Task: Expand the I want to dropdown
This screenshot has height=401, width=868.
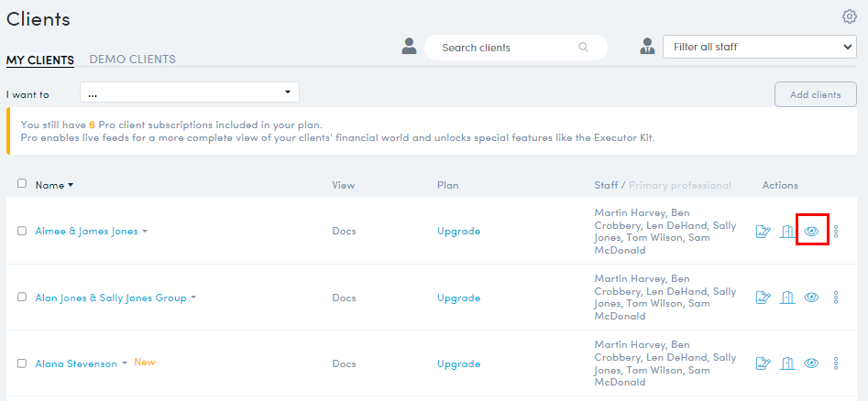Action: coord(190,92)
